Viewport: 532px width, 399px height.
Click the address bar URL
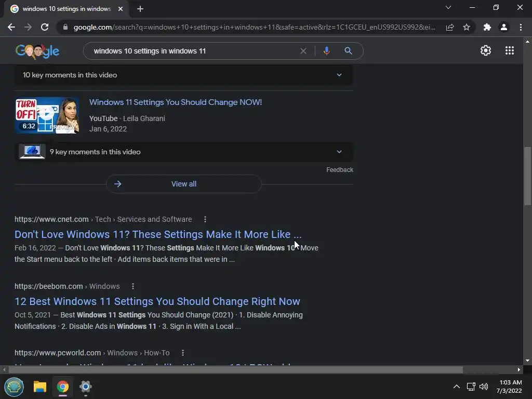coord(255,27)
